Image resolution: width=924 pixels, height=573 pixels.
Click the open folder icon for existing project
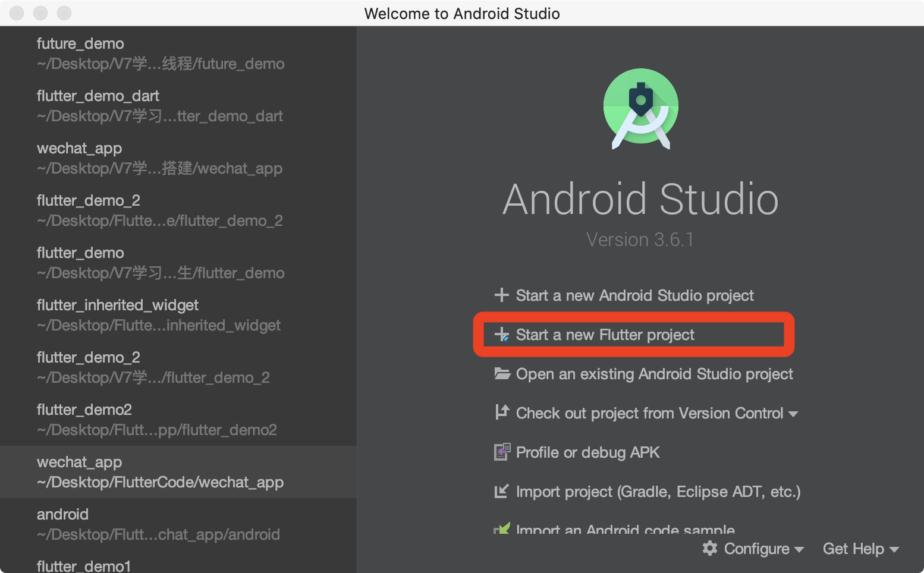pyautogui.click(x=502, y=373)
